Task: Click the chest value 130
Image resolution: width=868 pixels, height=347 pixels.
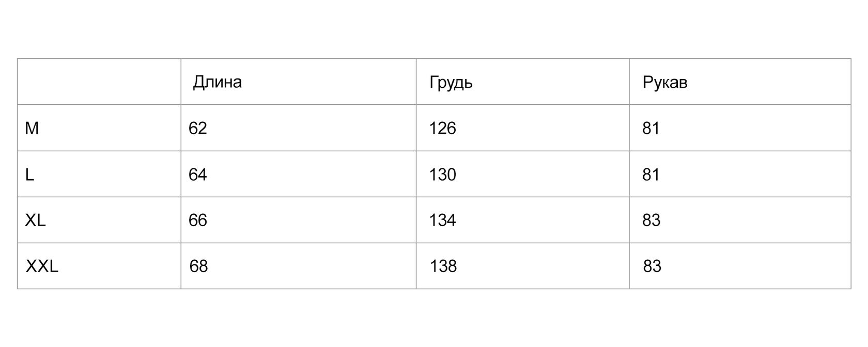Action: (x=442, y=175)
